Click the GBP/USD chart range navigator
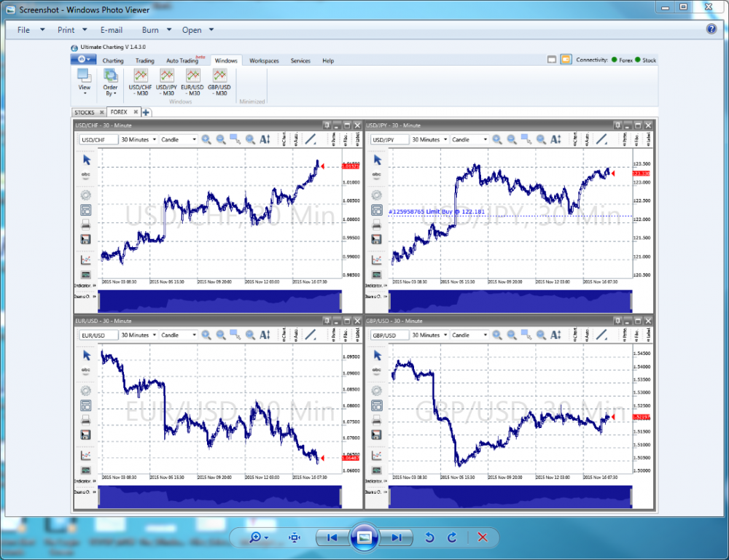The image size is (729, 560). tap(510, 497)
